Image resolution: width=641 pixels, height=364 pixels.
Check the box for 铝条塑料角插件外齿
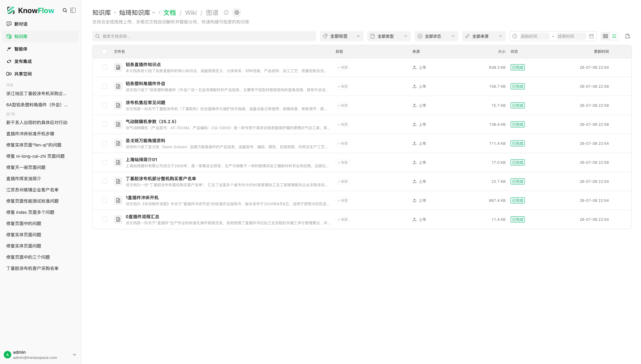click(x=104, y=86)
